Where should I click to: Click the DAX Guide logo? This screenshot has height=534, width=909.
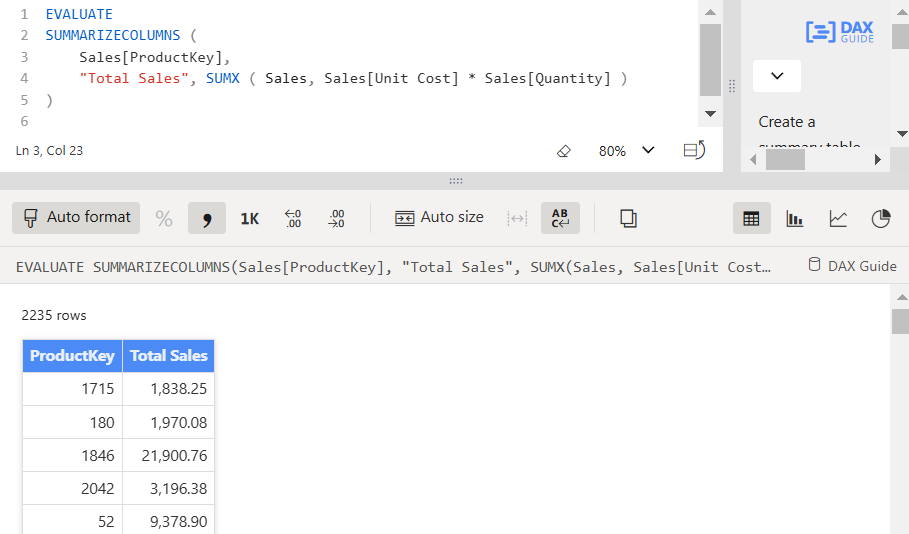click(839, 32)
